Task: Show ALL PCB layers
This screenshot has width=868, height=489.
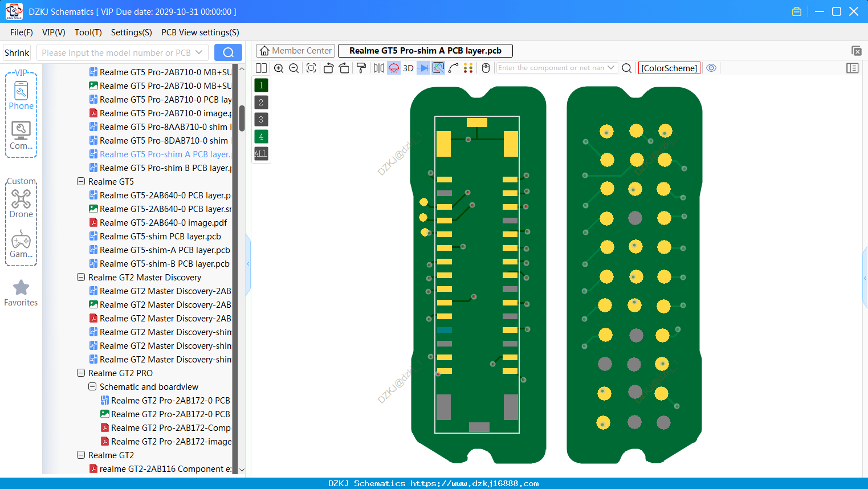Action: click(x=261, y=154)
